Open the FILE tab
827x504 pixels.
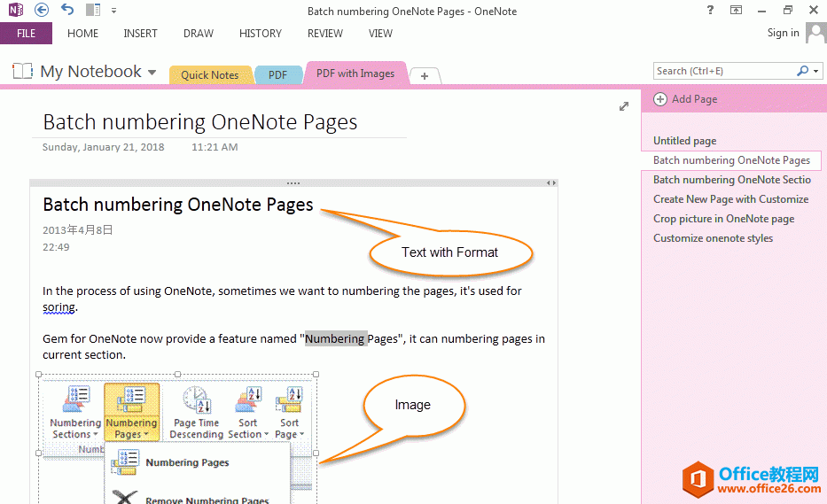[x=26, y=33]
